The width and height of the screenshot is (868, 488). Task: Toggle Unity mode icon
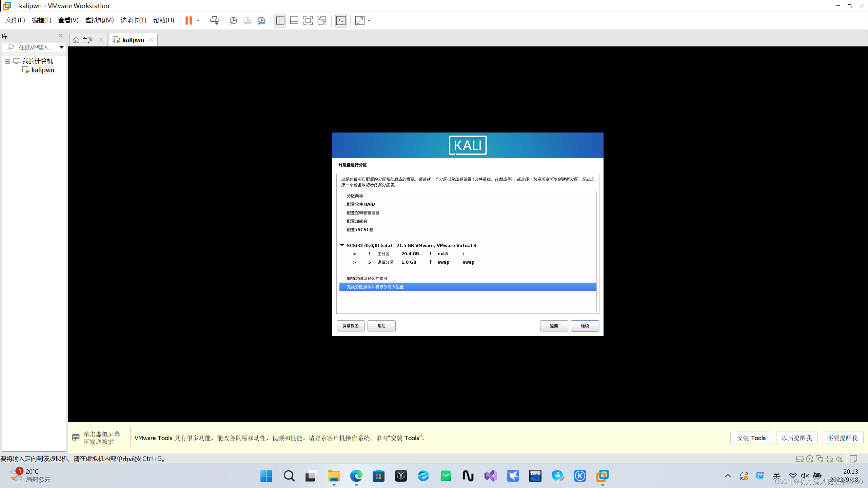pyautogui.click(x=322, y=21)
